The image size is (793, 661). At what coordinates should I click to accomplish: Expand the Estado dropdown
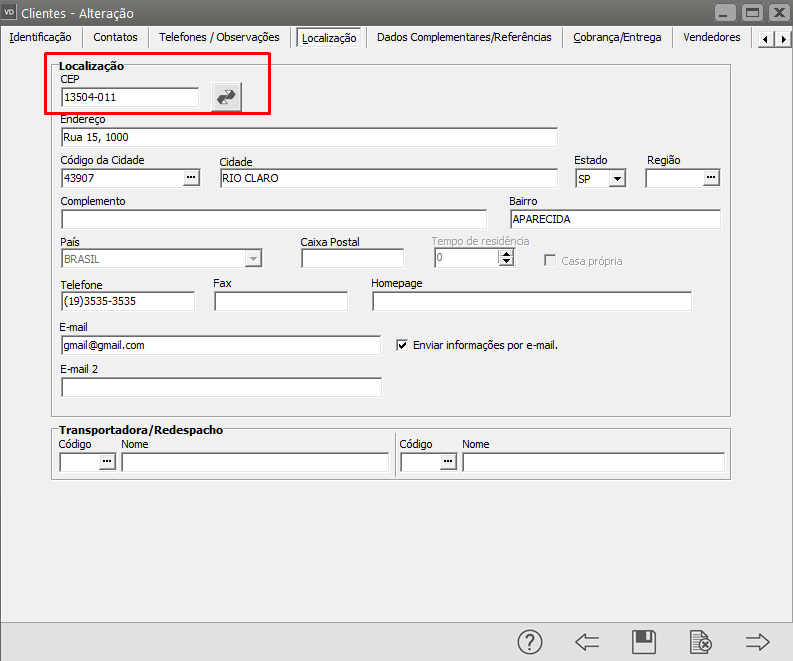click(617, 178)
